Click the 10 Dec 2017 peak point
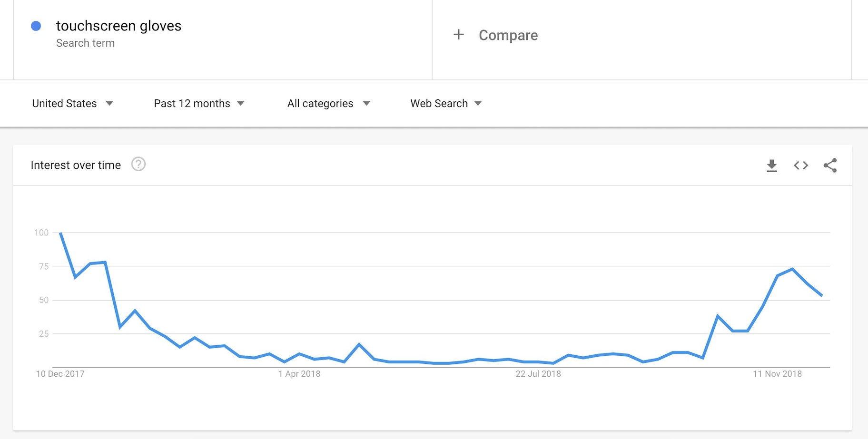 point(60,233)
